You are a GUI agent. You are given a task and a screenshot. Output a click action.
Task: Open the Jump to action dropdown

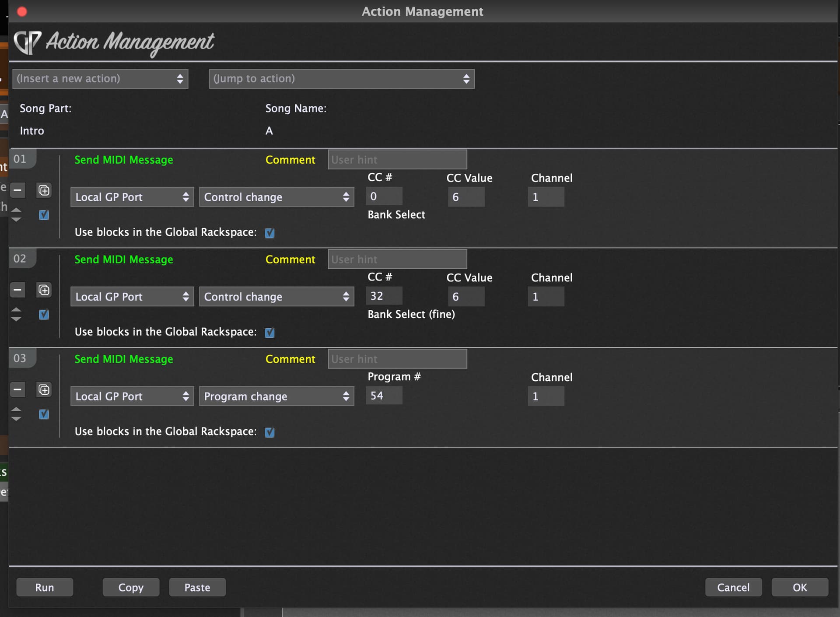coord(341,79)
